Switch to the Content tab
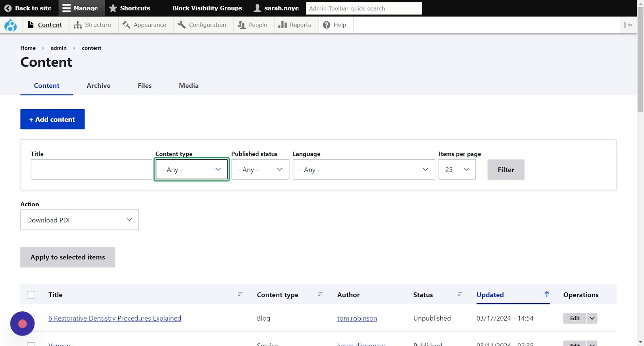The height and width of the screenshot is (346, 644). click(x=47, y=85)
